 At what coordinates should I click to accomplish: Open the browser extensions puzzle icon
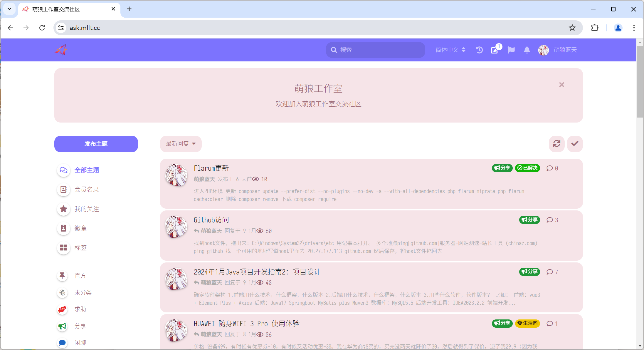click(595, 28)
